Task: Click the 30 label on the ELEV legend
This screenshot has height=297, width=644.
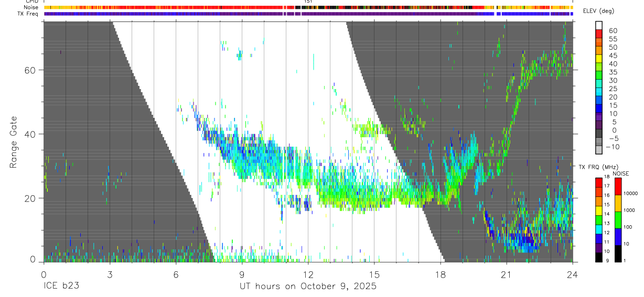Action: click(613, 81)
